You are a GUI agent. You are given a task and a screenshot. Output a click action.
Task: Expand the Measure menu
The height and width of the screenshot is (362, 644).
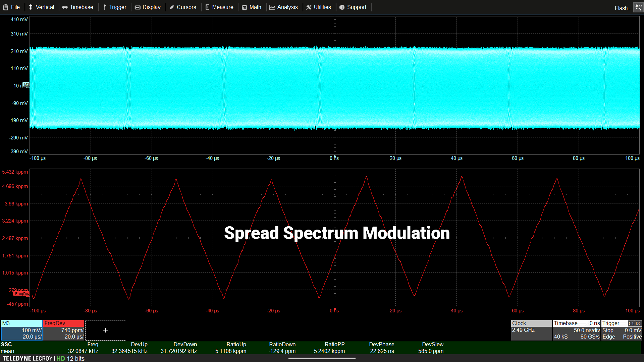[219, 7]
